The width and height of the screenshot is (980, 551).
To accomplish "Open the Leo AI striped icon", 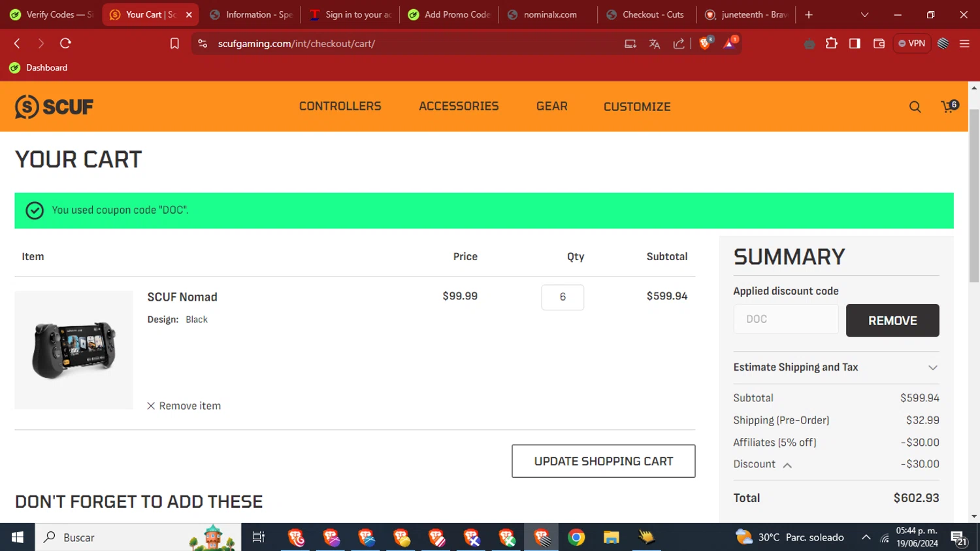I will coord(943,43).
